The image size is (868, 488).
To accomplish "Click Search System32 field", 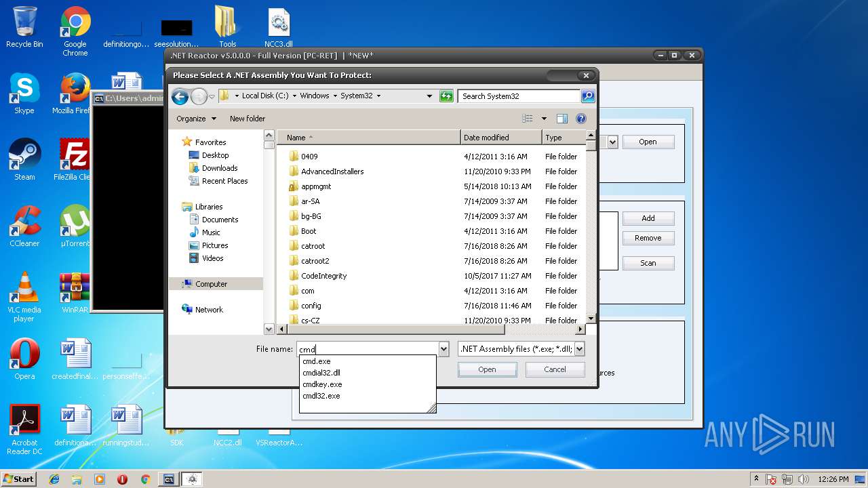I will 519,96.
